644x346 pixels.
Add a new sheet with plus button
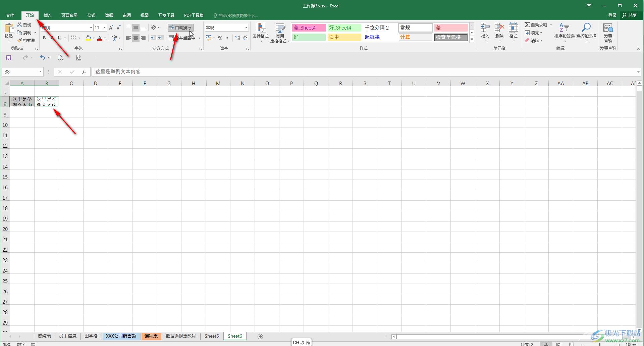[x=260, y=336]
